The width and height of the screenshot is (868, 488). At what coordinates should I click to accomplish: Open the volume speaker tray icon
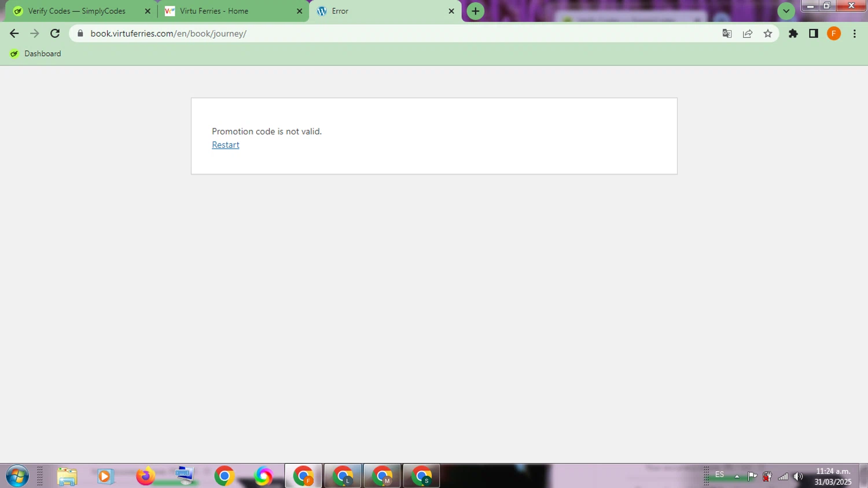click(x=799, y=476)
